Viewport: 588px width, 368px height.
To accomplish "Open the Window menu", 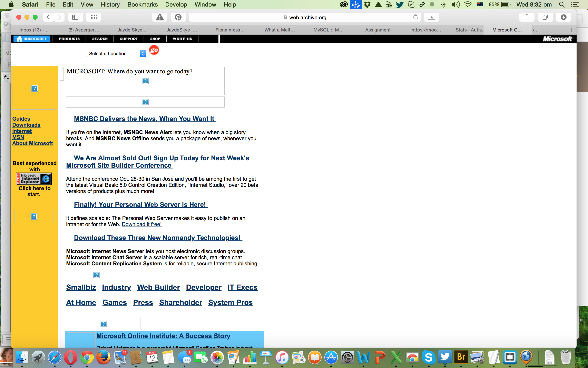I will (205, 4).
